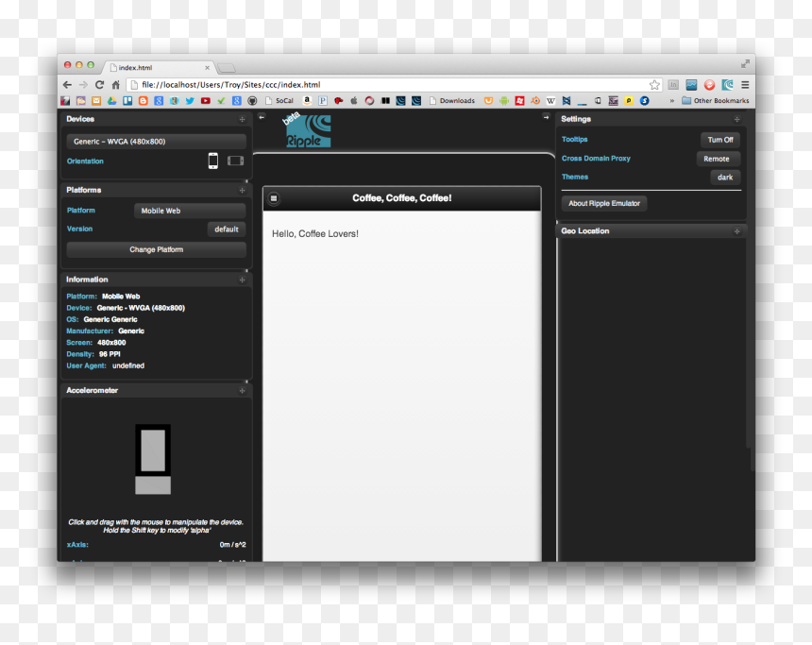Select portrait orientation phone icon
This screenshot has width=812, height=645.
[x=212, y=161]
